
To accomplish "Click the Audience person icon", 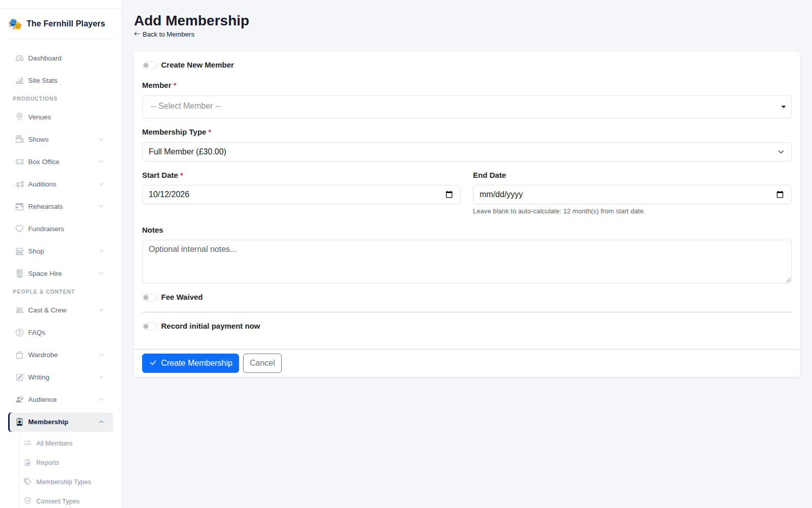I will click(19, 400).
